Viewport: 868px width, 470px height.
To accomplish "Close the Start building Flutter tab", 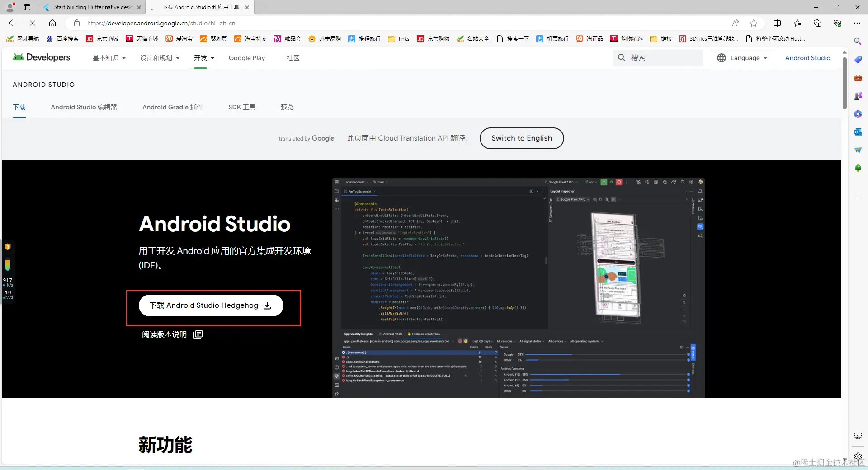I will (x=139, y=7).
